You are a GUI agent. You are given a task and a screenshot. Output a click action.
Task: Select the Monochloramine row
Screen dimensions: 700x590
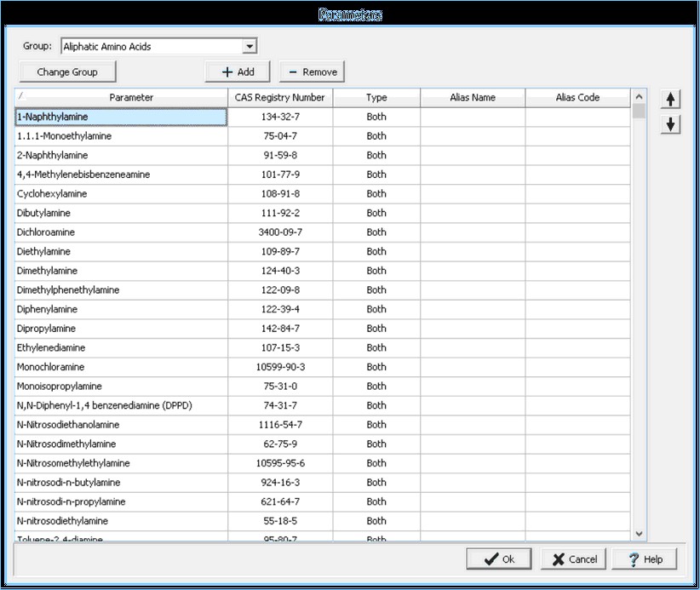click(x=121, y=367)
